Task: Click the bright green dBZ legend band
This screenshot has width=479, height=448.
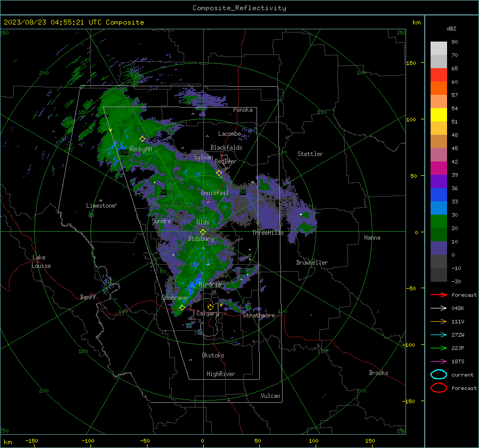Action: pyautogui.click(x=439, y=222)
